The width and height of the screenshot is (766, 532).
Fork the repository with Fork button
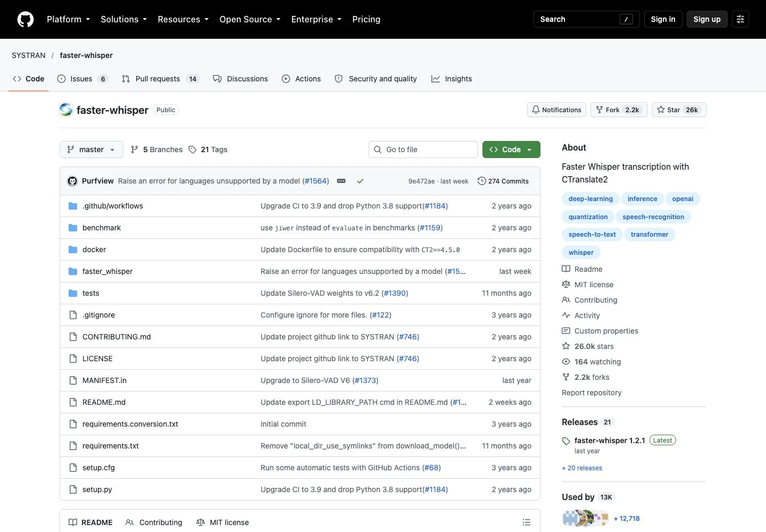[619, 110]
